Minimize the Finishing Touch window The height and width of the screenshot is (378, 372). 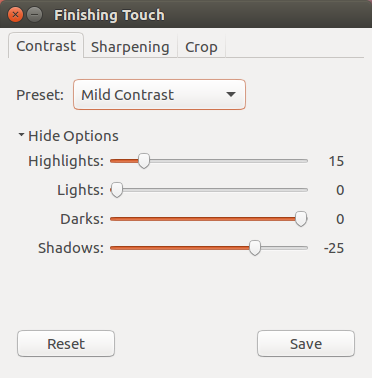coord(34,15)
